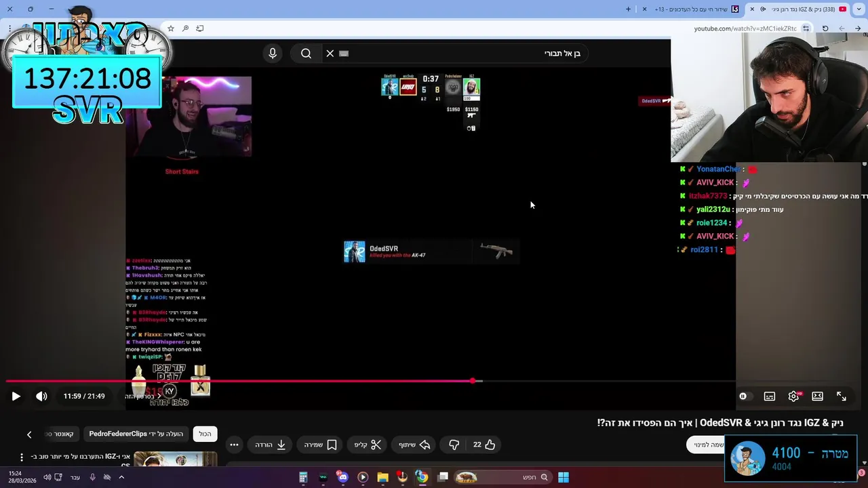Open Calculator from the taskbar
868x488 pixels.
303,477
